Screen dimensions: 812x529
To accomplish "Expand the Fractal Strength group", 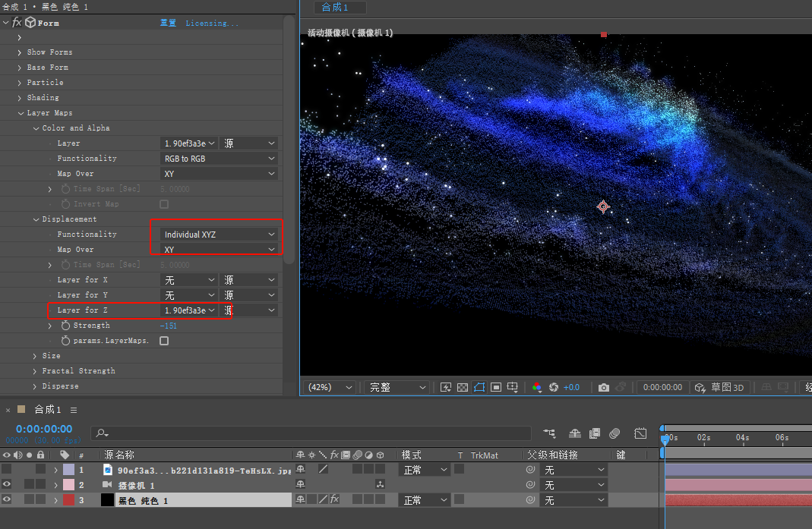I will tap(35, 370).
